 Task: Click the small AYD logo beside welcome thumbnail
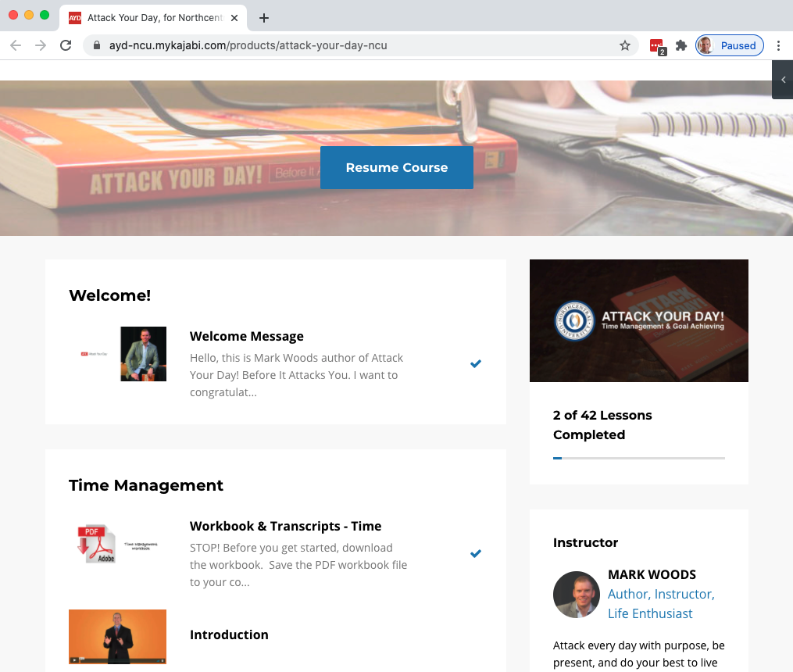(x=94, y=354)
